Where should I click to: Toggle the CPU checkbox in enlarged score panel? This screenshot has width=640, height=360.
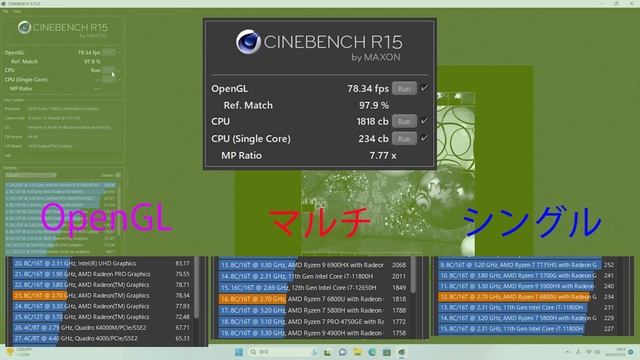click(424, 120)
